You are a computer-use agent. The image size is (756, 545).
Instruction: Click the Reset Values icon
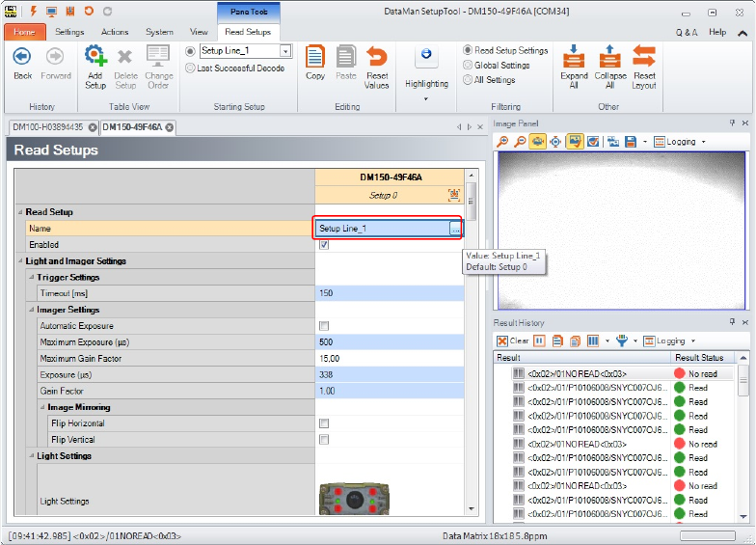tap(377, 58)
